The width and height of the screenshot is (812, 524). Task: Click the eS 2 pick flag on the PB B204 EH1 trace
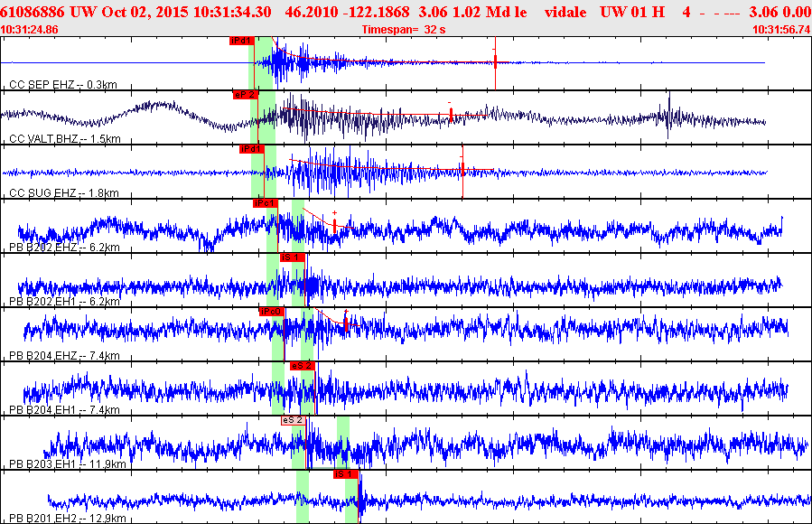[303, 366]
